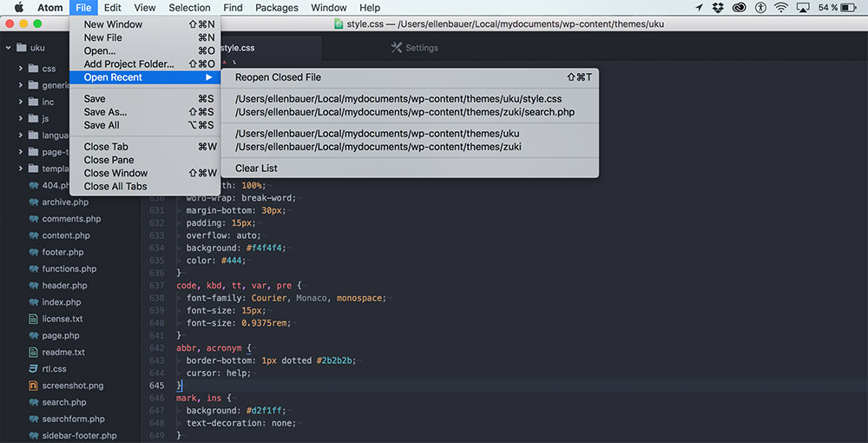Click the css file icon in title bar
The height and width of the screenshot is (443, 868).
pos(339,23)
